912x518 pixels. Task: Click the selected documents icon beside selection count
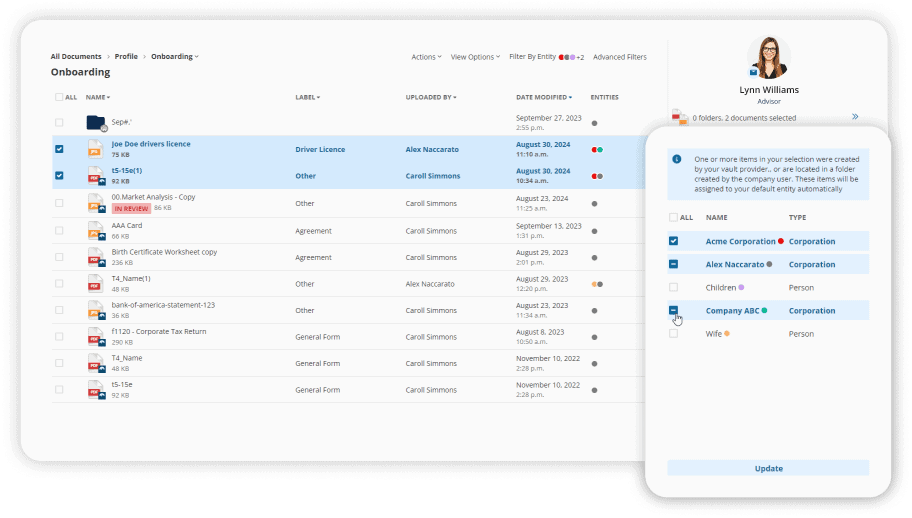tap(679, 117)
